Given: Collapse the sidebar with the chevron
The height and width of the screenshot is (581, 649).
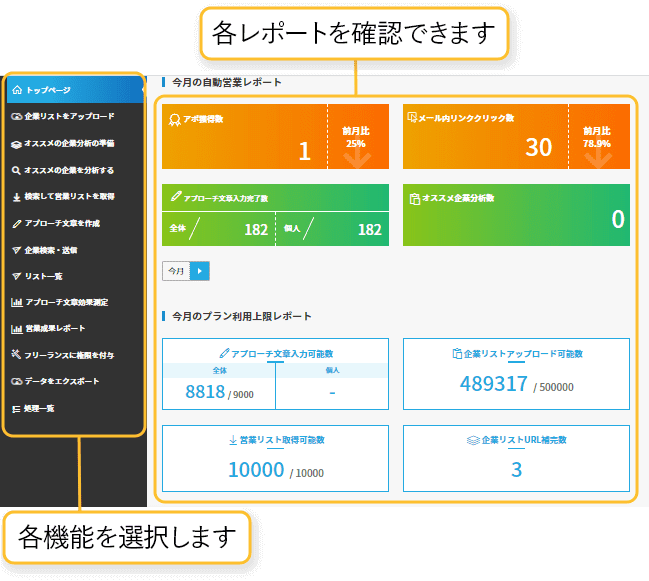Looking at the screenshot, I should (143, 89).
